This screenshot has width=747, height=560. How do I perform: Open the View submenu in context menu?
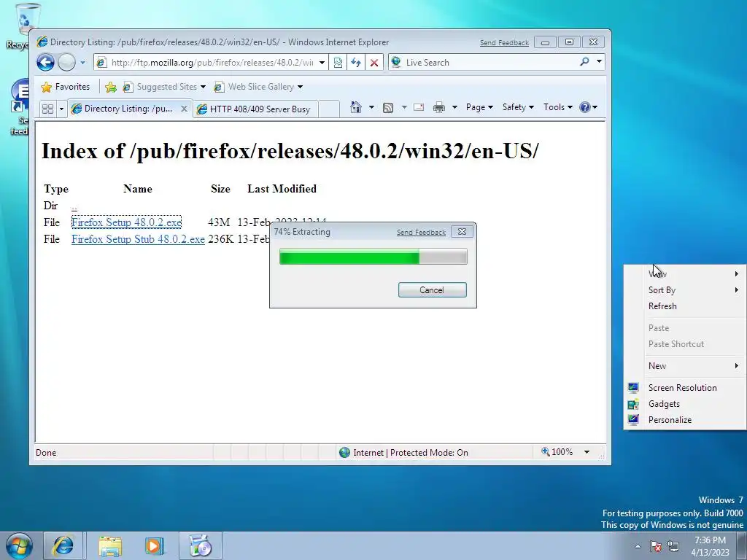(684, 274)
